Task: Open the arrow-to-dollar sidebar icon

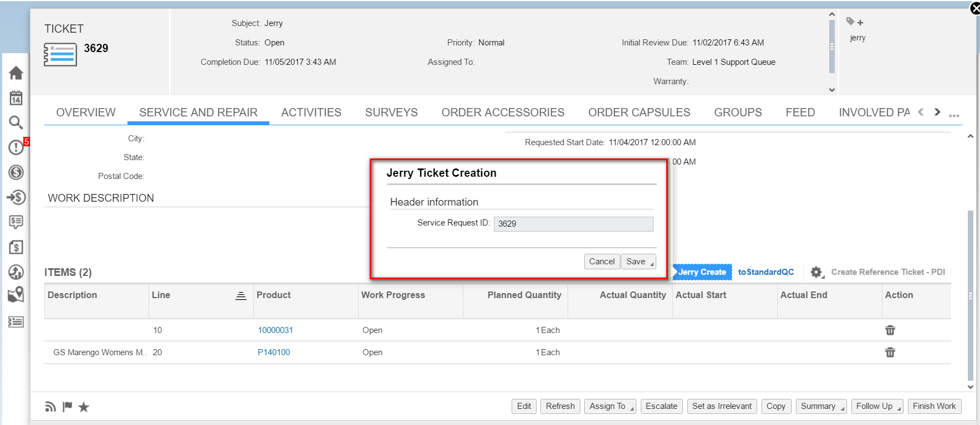Action: click(16, 197)
